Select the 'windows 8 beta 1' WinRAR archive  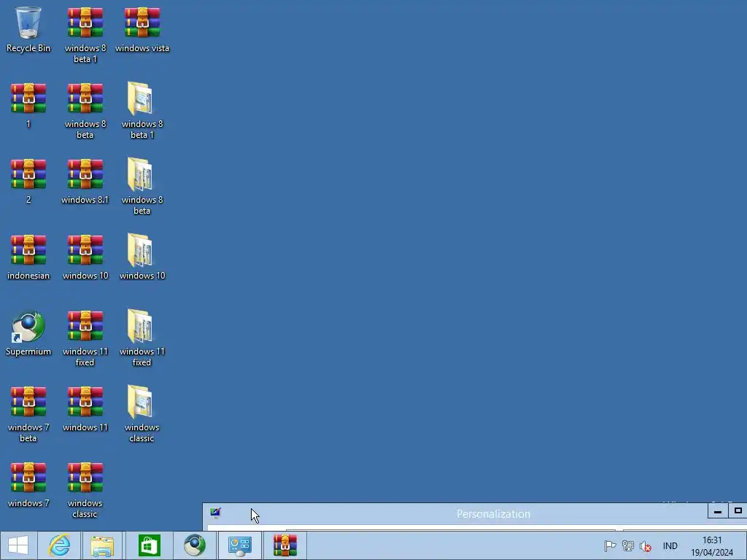pyautogui.click(x=85, y=35)
